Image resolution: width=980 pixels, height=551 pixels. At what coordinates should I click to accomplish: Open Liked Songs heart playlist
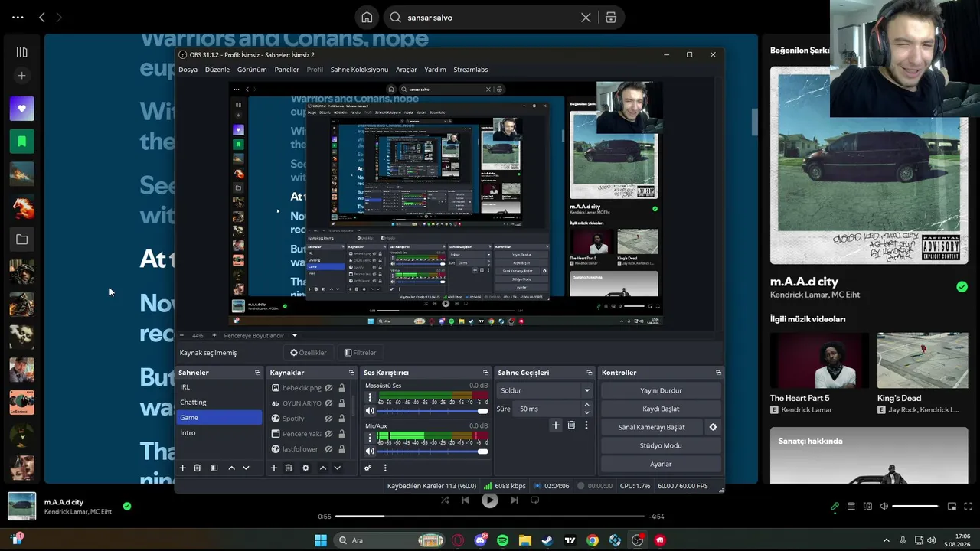click(x=21, y=109)
